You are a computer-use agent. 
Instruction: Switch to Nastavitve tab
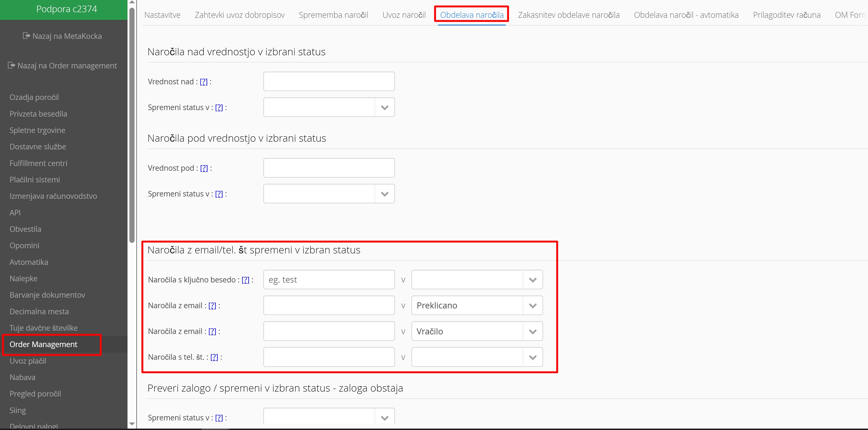pos(162,15)
